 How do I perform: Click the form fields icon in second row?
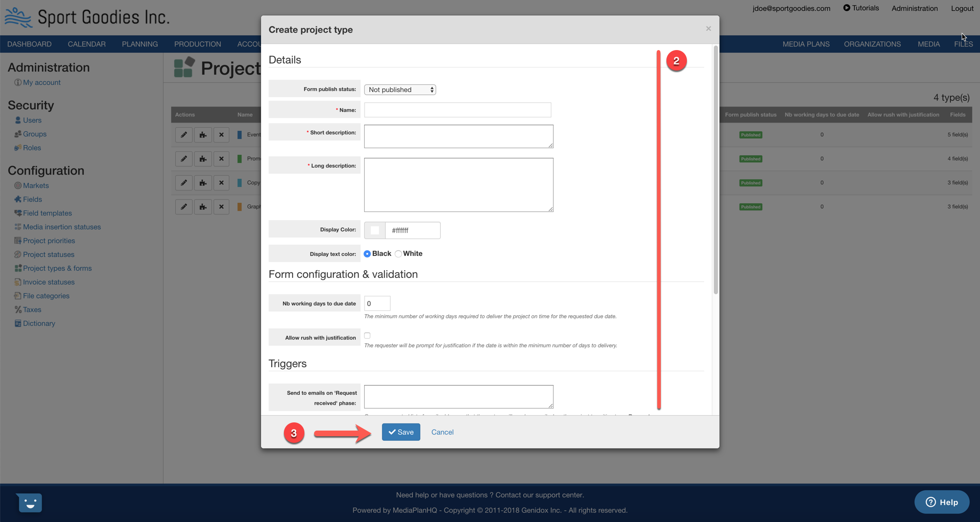[x=203, y=159]
